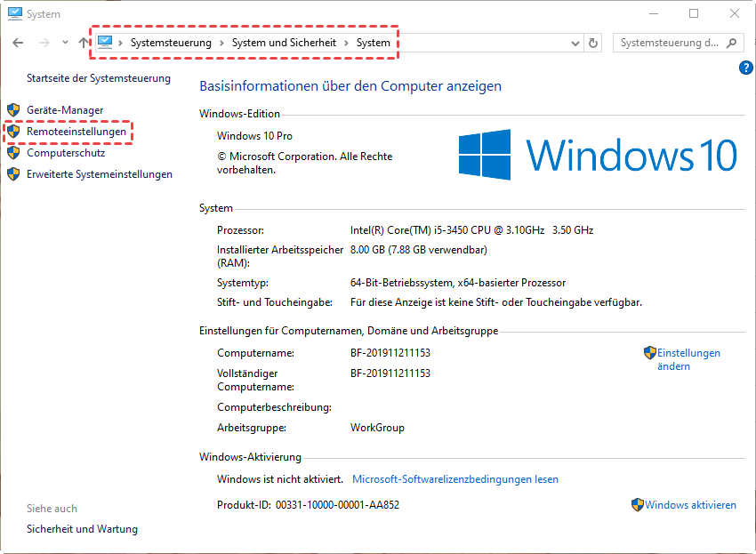Go to Startseite der Systemsteuerung
Image resolution: width=756 pixels, height=554 pixels.
coord(98,78)
